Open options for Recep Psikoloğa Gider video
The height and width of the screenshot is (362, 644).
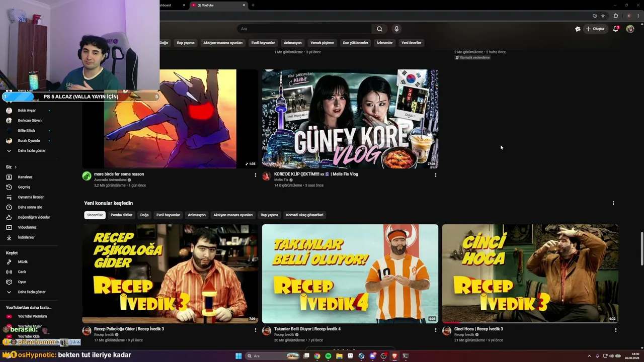(x=255, y=330)
